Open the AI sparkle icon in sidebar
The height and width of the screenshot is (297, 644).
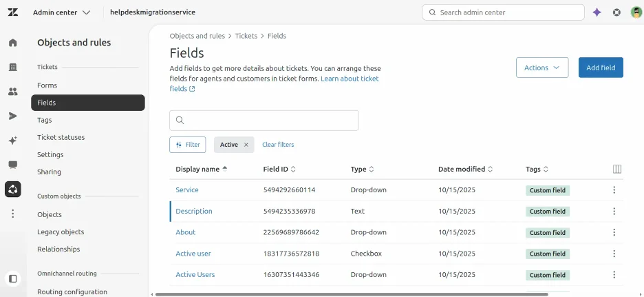click(x=13, y=141)
